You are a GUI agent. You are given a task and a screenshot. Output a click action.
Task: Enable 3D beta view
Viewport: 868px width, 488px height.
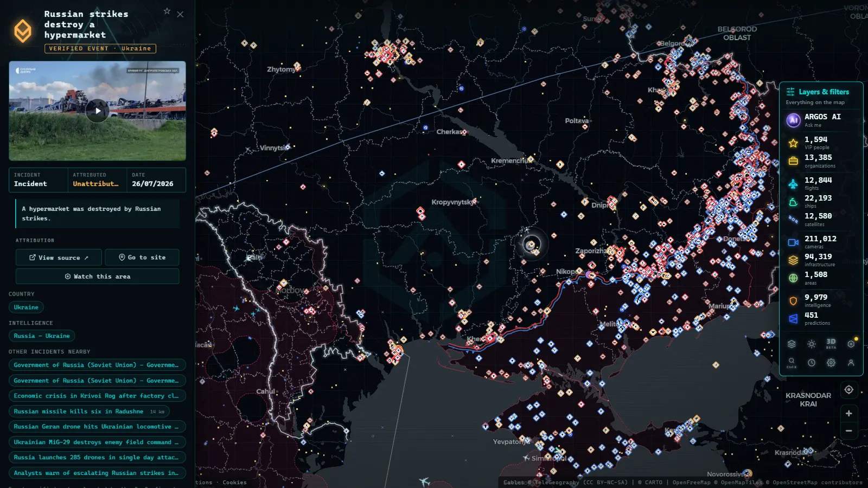click(831, 344)
